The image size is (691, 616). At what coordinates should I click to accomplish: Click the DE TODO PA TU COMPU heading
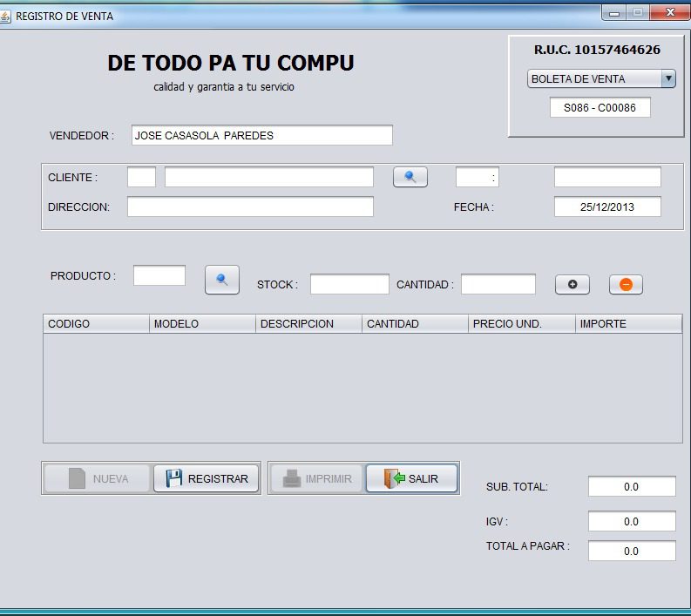click(x=231, y=63)
